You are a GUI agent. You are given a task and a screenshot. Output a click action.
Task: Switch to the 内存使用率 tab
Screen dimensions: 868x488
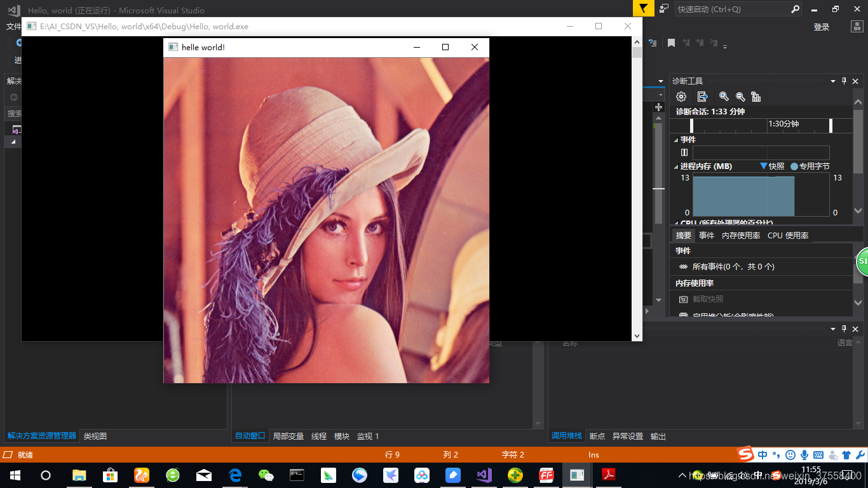pyautogui.click(x=741, y=235)
